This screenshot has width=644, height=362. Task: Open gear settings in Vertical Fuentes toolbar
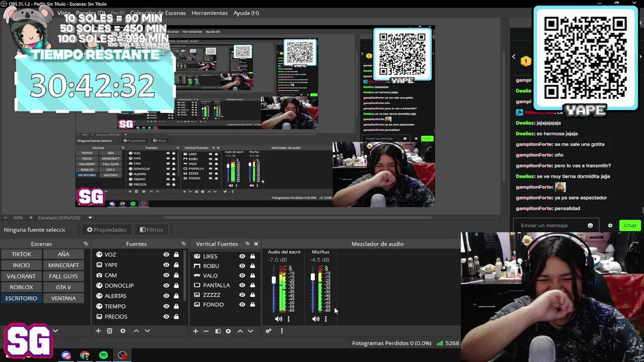[x=228, y=331]
